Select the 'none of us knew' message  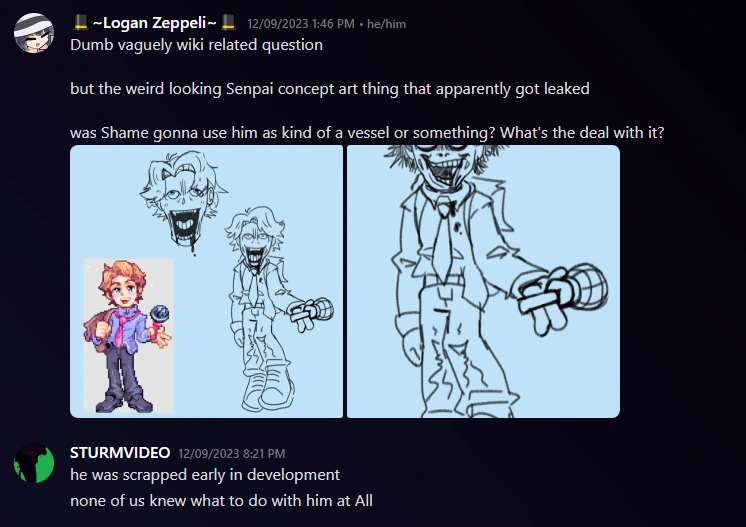[221, 501]
